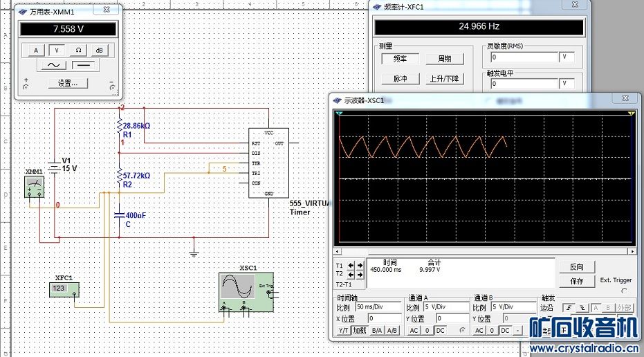This screenshot has height=357, width=644.
Task: Open sensitivity (RMS) unit dropdown
Action: pyautogui.click(x=567, y=57)
